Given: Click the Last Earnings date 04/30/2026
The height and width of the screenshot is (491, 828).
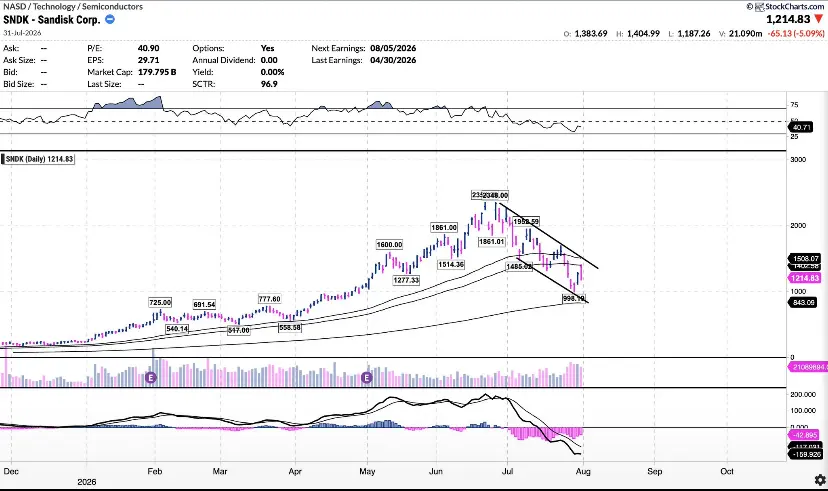Looking at the screenshot, I should pos(393,60).
